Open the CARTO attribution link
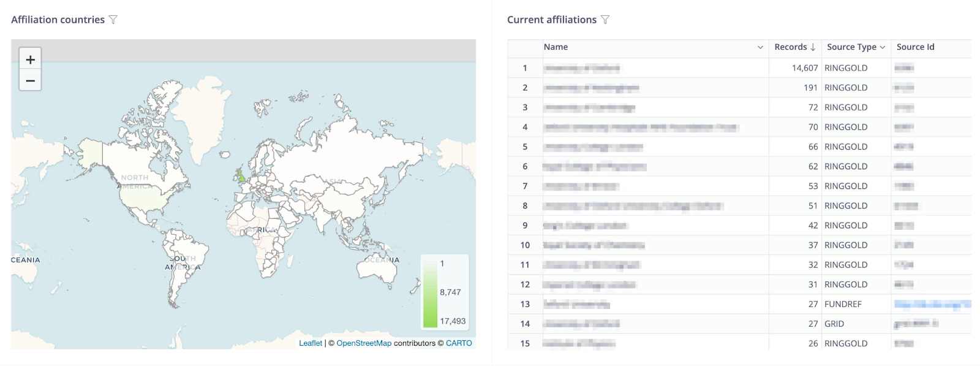980x366 pixels. point(459,343)
